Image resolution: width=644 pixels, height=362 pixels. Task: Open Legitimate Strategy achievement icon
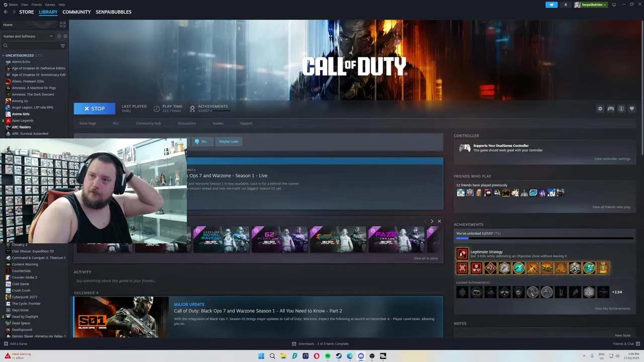tap(462, 253)
